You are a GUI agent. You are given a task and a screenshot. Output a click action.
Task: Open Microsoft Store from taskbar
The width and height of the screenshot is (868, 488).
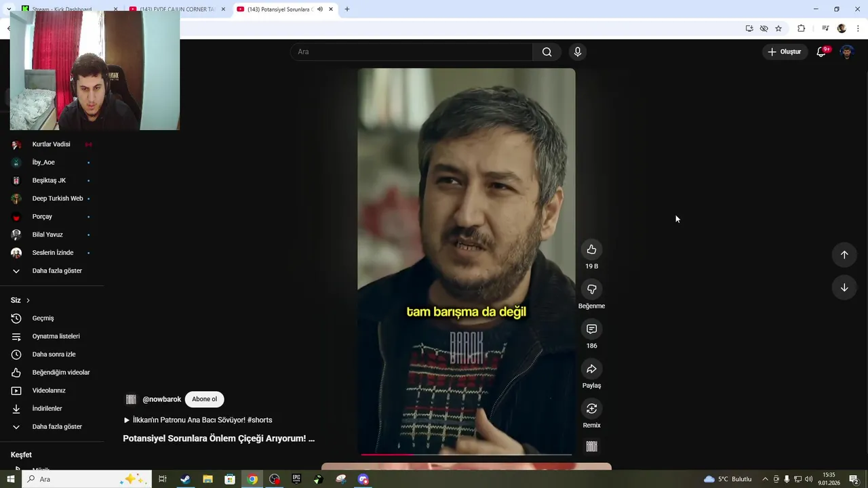[x=230, y=479]
